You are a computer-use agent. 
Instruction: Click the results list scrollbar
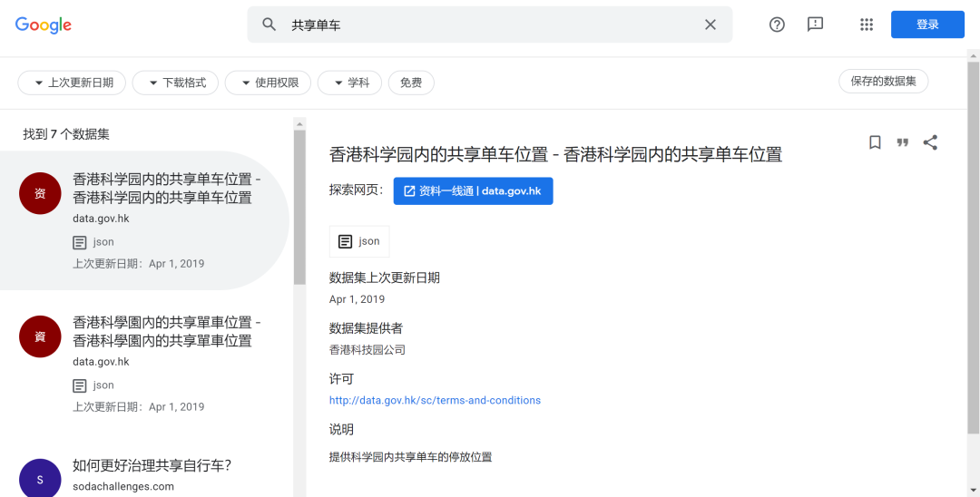tap(299, 208)
